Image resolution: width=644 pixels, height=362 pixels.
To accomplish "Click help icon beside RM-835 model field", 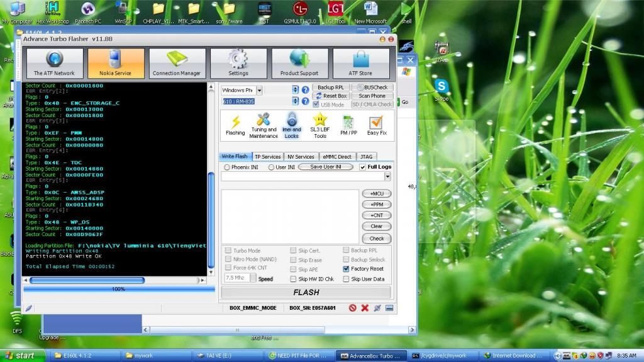I will 305,101.
